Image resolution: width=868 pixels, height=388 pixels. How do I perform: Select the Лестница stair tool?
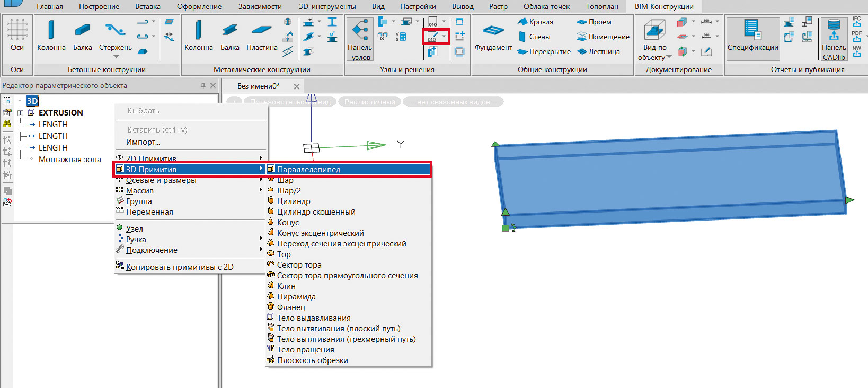[x=599, y=51]
